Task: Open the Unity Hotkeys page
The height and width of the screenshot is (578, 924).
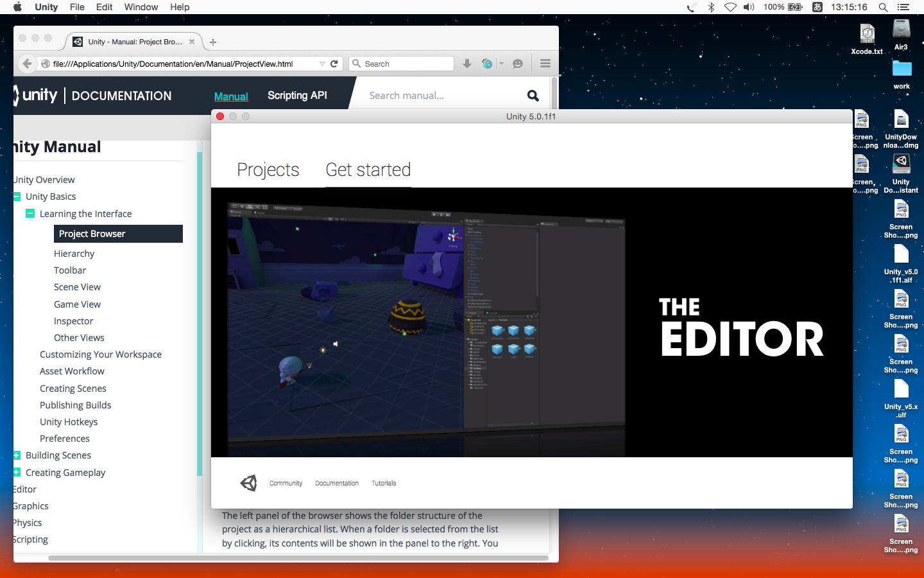Action: tap(69, 422)
